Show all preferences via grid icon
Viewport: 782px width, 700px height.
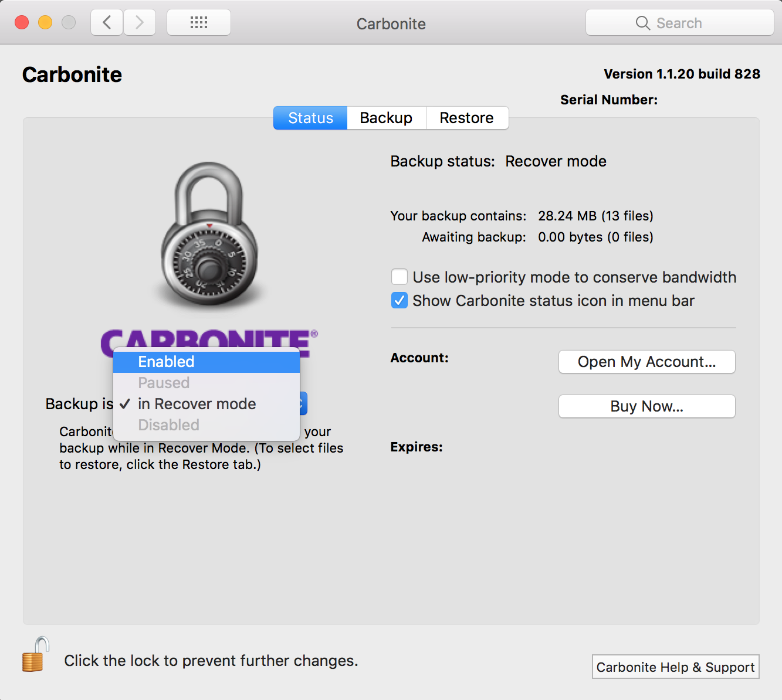(199, 23)
